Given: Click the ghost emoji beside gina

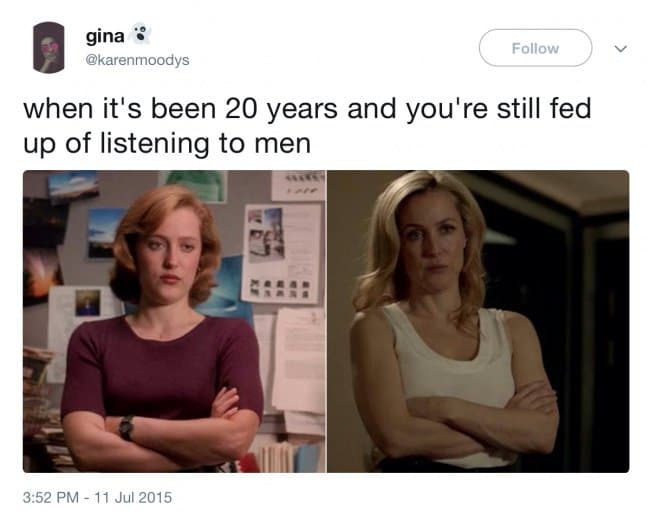Looking at the screenshot, I should pos(141,34).
